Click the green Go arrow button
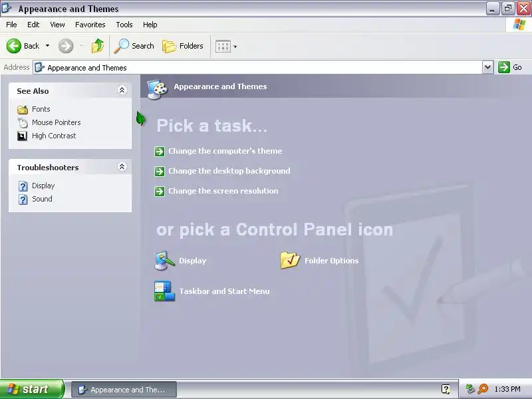This screenshot has height=399, width=532. click(504, 67)
